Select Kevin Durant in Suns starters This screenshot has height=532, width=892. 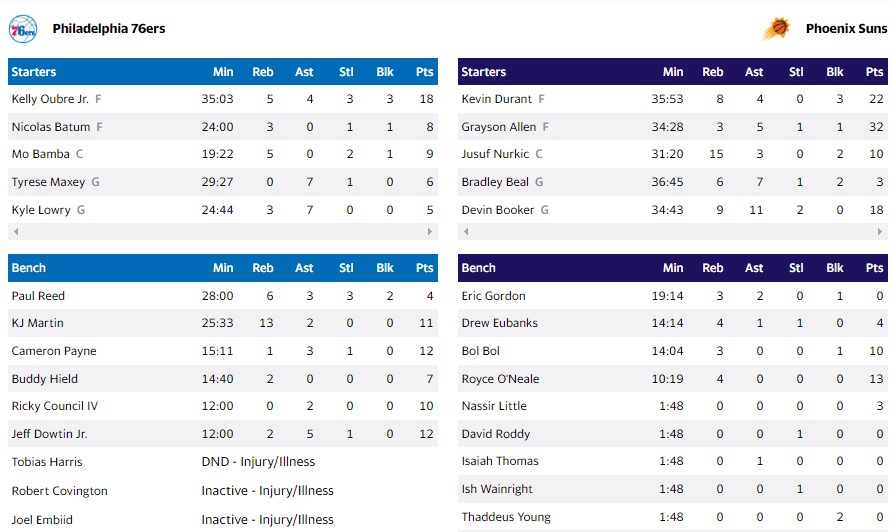point(497,99)
